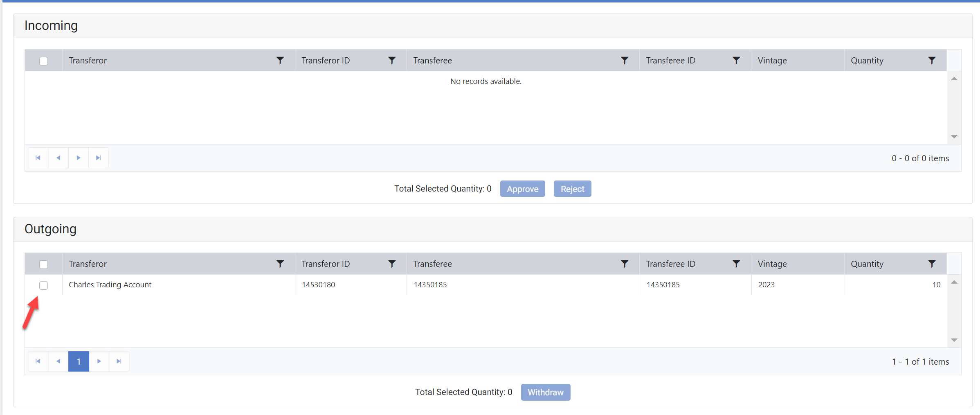Open Transferee filter in Incoming table

pos(625,61)
